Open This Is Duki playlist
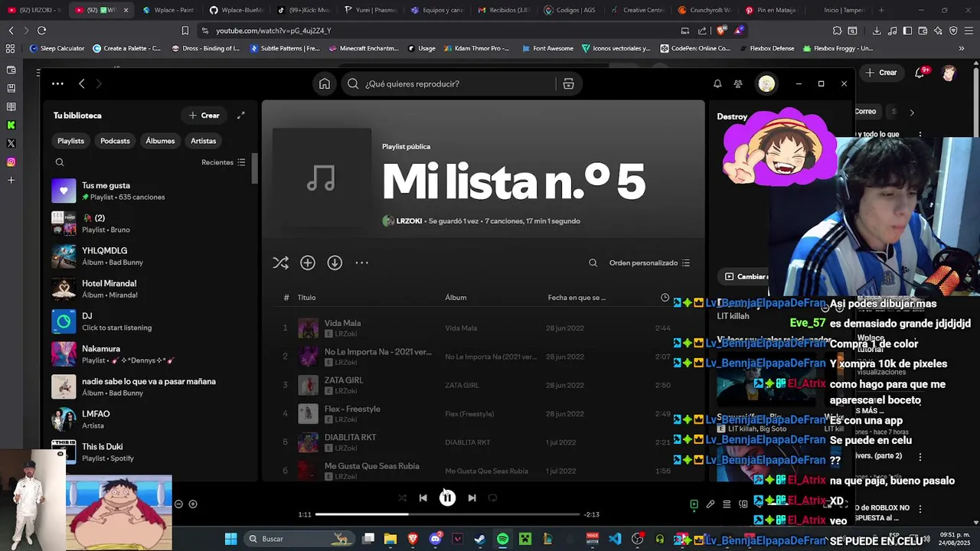 point(150,452)
